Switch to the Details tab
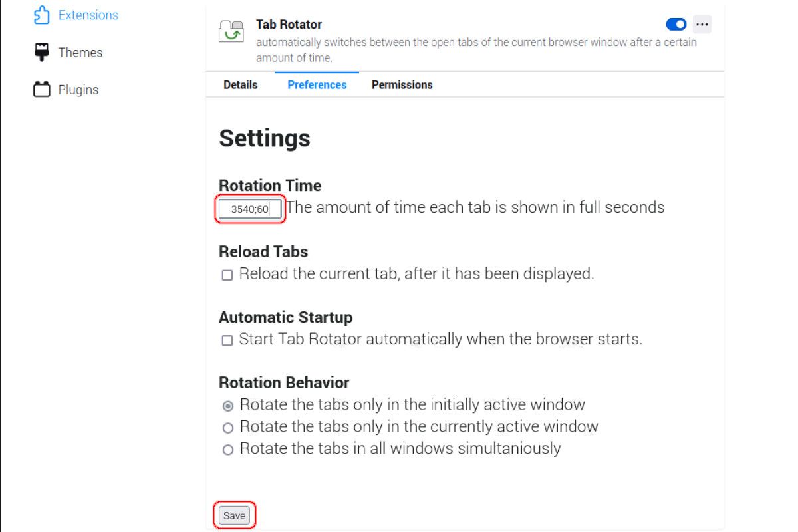Viewport: 798px width, 532px height. tap(240, 85)
